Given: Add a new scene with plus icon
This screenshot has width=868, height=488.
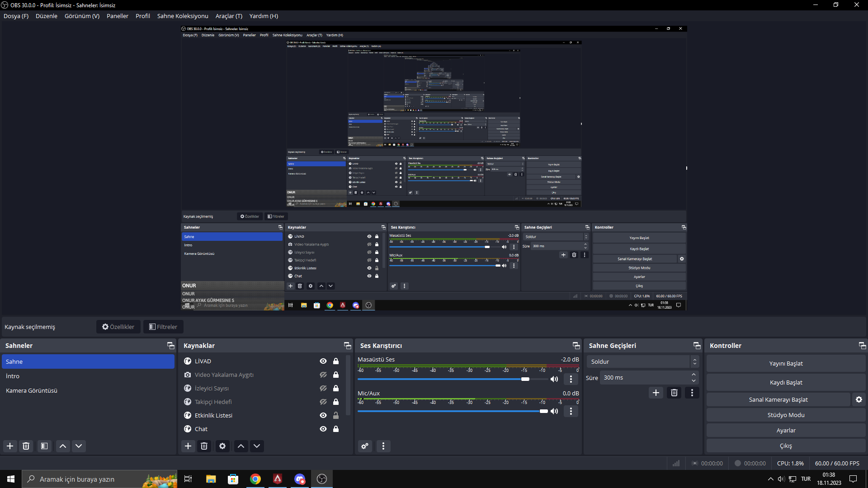Looking at the screenshot, I should coord(10,446).
